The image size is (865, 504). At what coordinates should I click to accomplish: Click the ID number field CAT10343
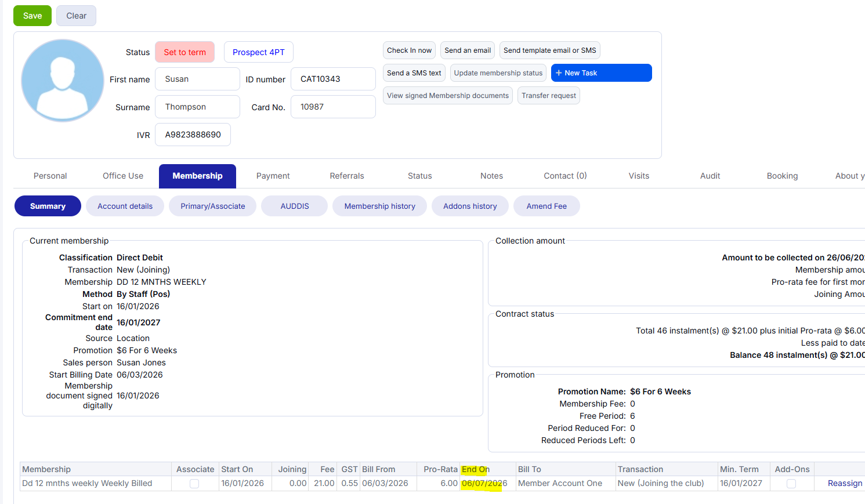[x=333, y=79]
